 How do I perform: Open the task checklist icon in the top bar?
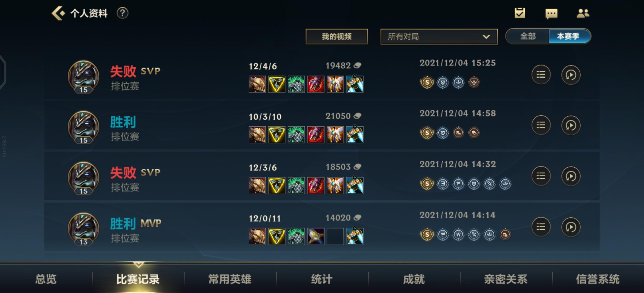[520, 13]
